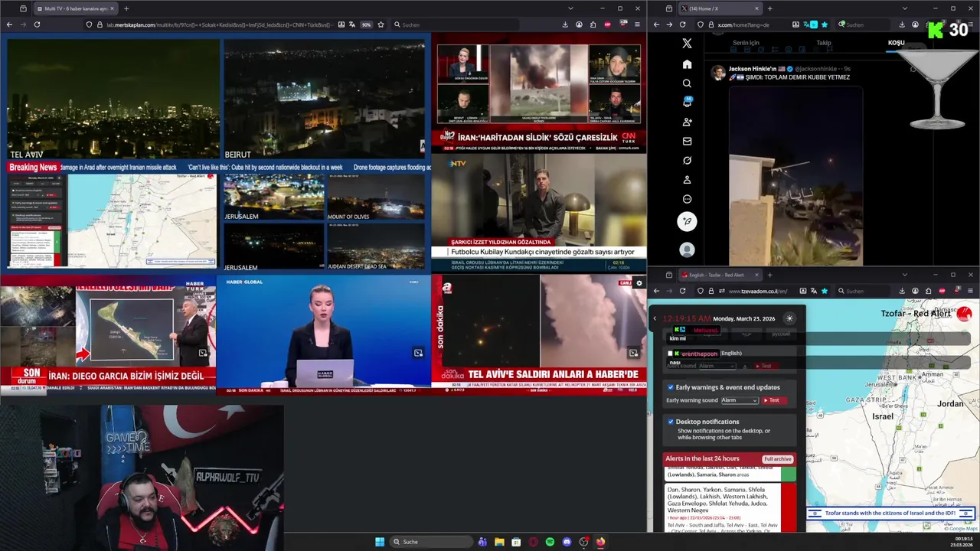
Task: Open X messages envelope icon
Action: pos(687,141)
